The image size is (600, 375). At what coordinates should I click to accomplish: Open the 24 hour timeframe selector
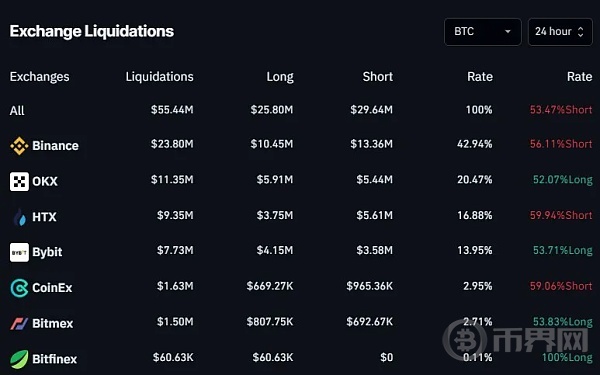560,32
